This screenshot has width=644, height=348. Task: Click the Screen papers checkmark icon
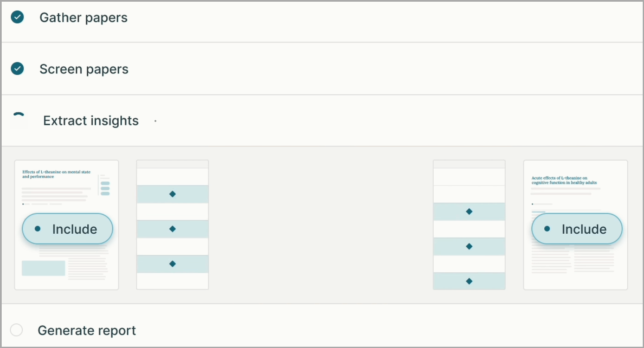17,69
